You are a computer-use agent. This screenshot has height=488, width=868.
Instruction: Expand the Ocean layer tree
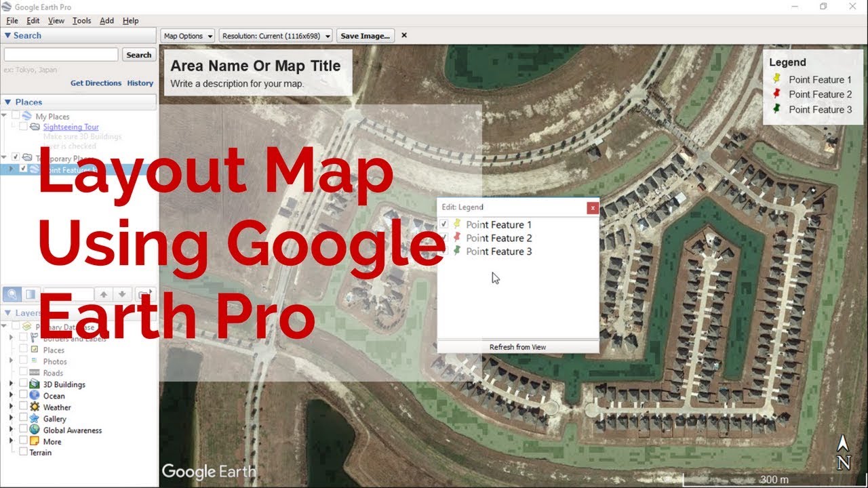pyautogui.click(x=11, y=396)
